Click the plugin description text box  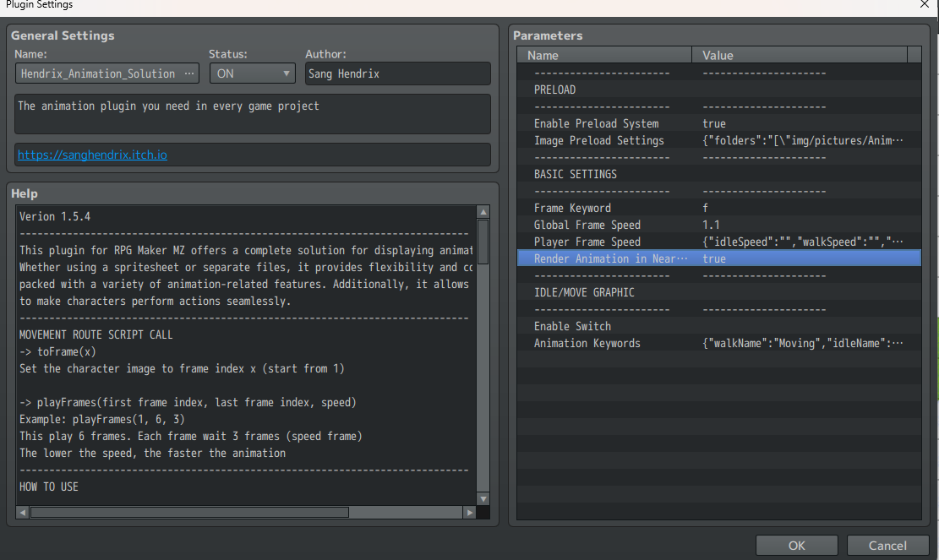[x=252, y=113]
